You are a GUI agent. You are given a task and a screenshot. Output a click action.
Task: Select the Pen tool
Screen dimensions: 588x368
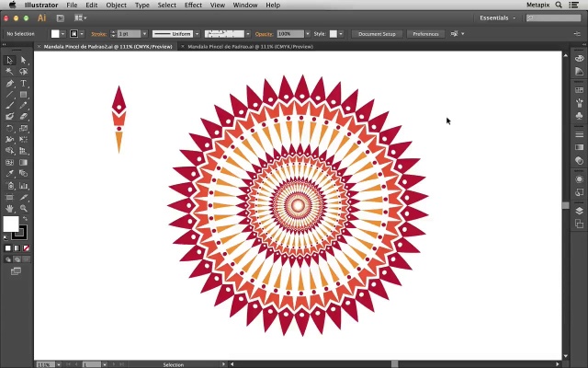coord(9,83)
